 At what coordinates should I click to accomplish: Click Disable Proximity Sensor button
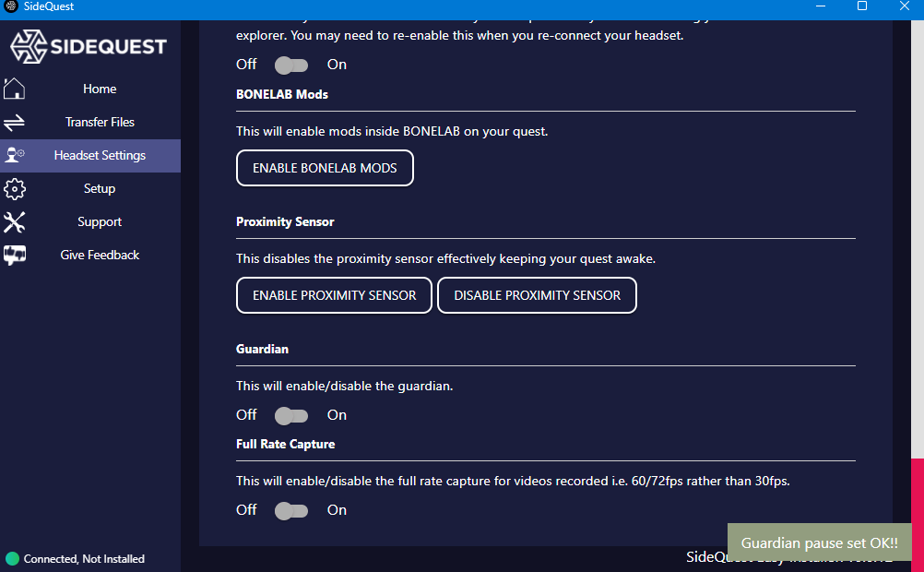click(x=537, y=295)
